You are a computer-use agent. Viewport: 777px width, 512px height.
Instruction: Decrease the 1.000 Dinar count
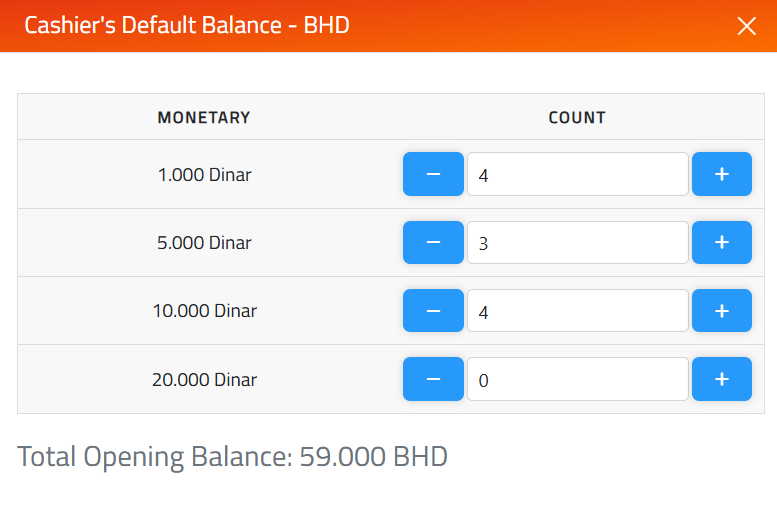[x=433, y=174]
